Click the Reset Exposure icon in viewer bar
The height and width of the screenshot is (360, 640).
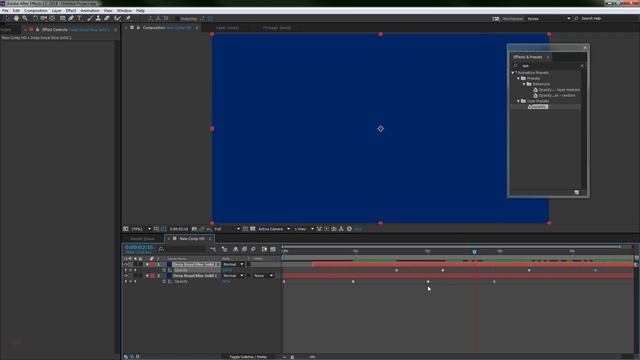(349, 229)
